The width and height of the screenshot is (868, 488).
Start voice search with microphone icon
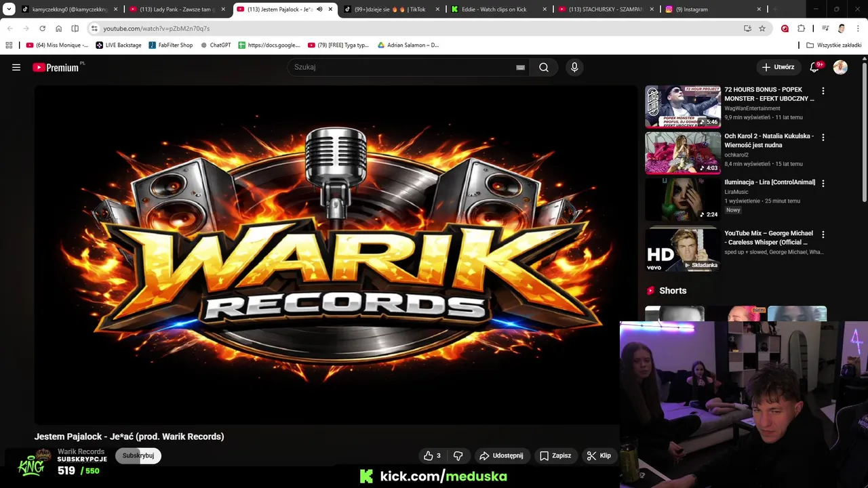pyautogui.click(x=574, y=67)
